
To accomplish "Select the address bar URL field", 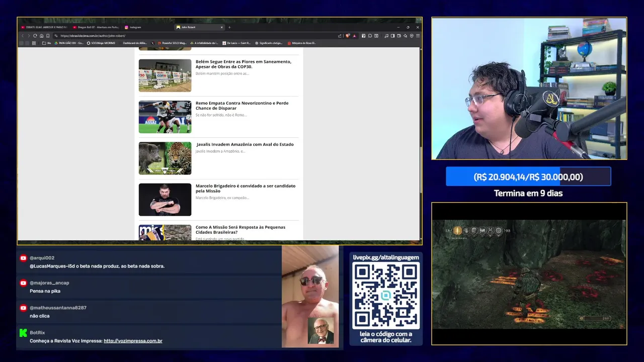I will pyautogui.click(x=196, y=36).
